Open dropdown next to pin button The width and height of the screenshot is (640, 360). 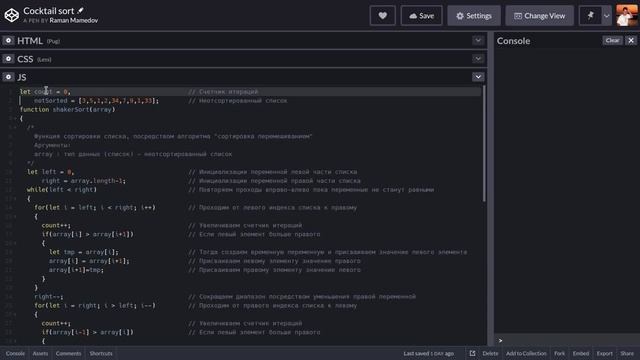click(607, 16)
